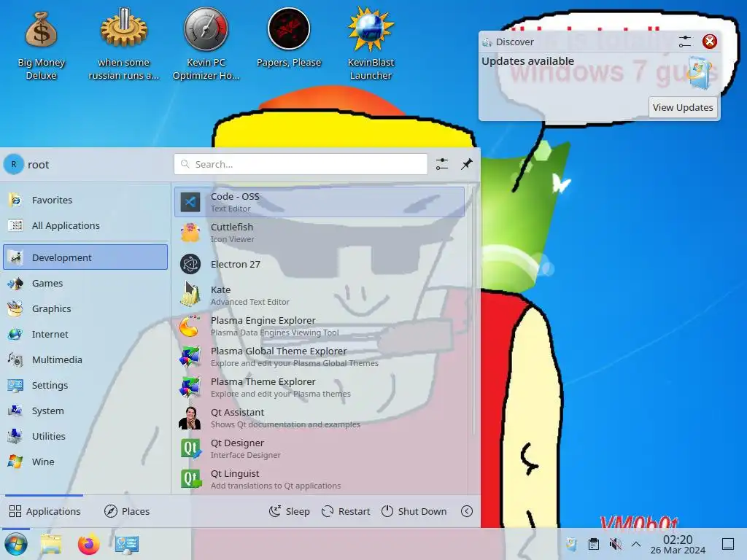The height and width of the screenshot is (560, 747).
Task: Click the Sleep button
Action: click(289, 511)
